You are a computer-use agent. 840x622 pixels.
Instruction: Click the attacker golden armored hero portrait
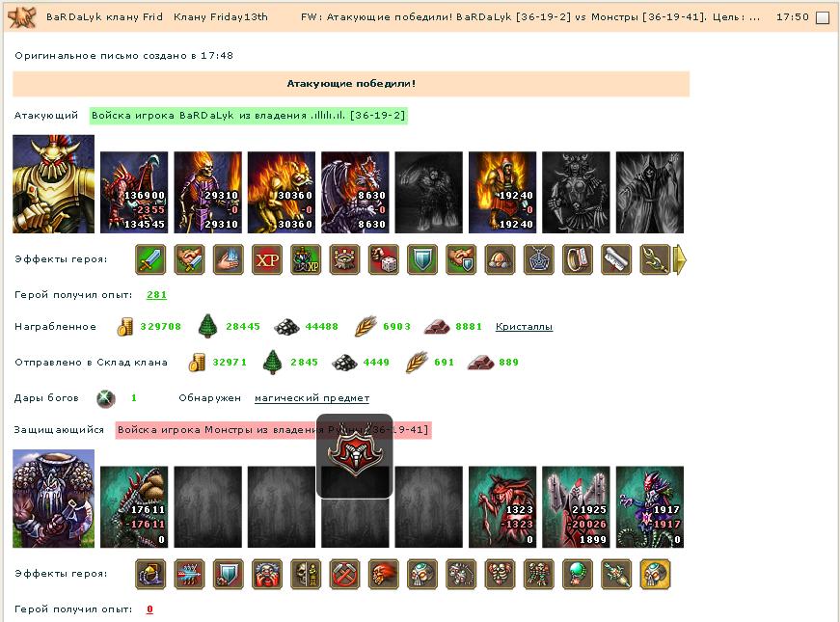coord(54,184)
